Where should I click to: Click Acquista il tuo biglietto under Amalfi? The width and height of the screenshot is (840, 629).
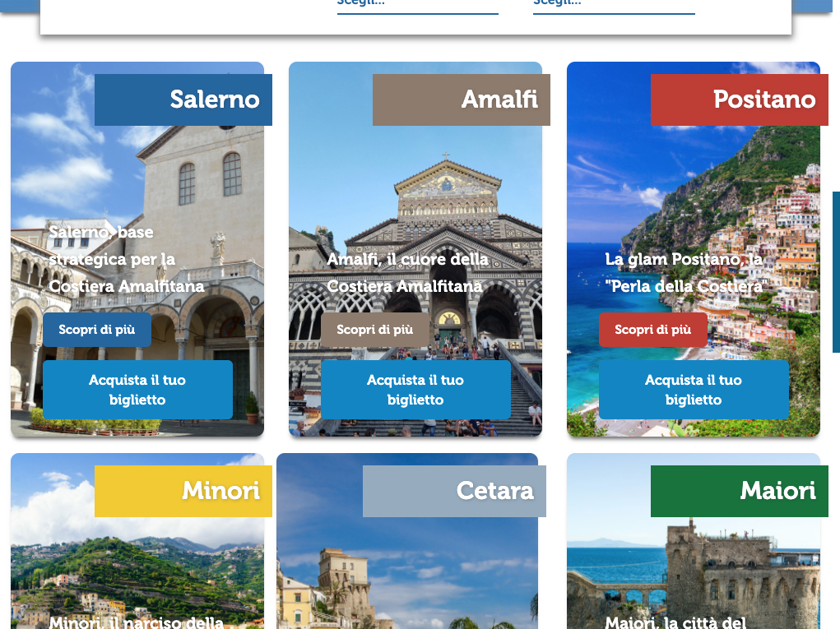pos(415,389)
